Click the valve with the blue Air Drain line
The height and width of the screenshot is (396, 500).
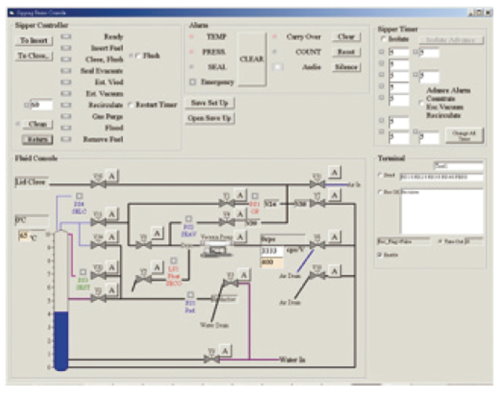pyautogui.click(x=317, y=245)
